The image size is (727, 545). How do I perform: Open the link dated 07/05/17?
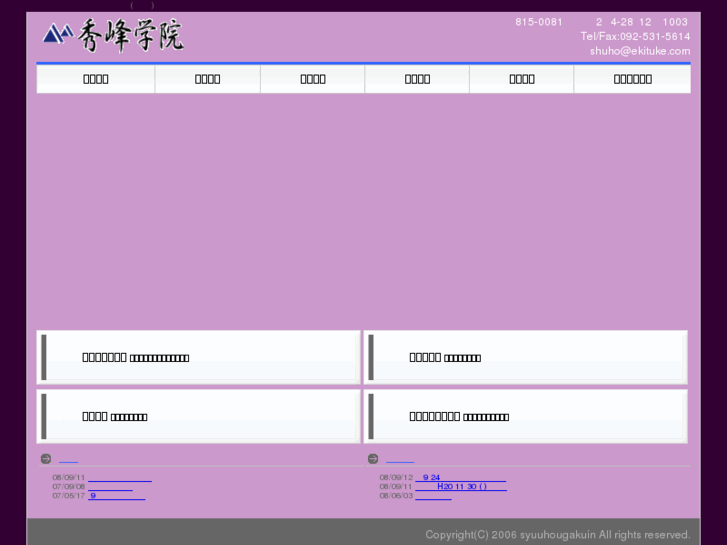116,496
